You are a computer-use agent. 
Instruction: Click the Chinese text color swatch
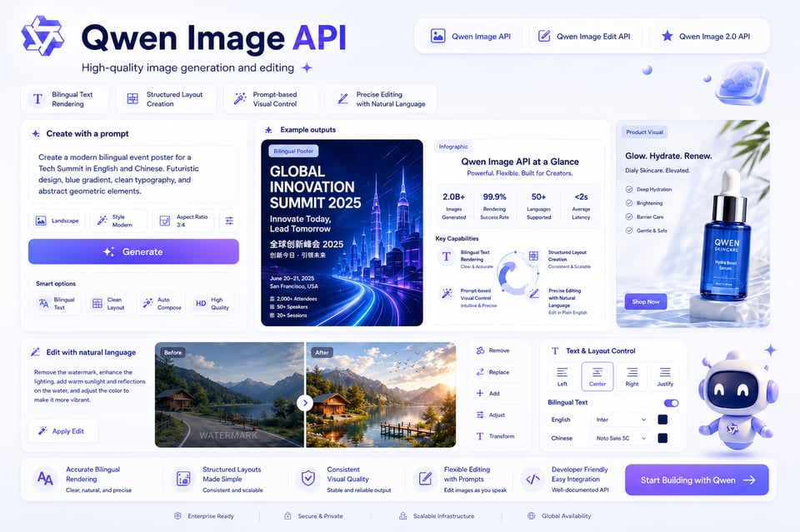click(x=662, y=438)
